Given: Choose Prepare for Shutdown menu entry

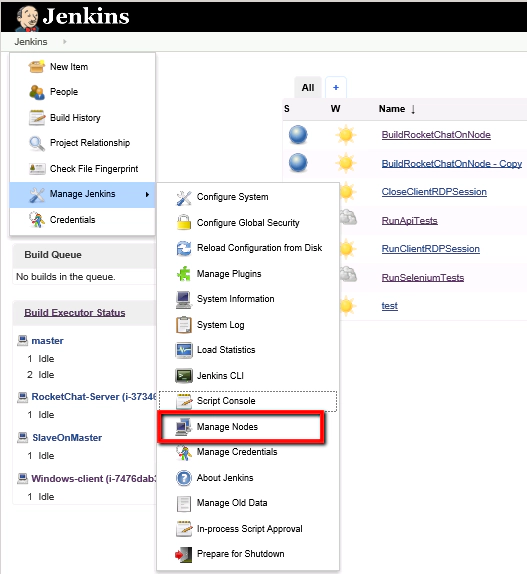Looking at the screenshot, I should (x=240, y=554).
